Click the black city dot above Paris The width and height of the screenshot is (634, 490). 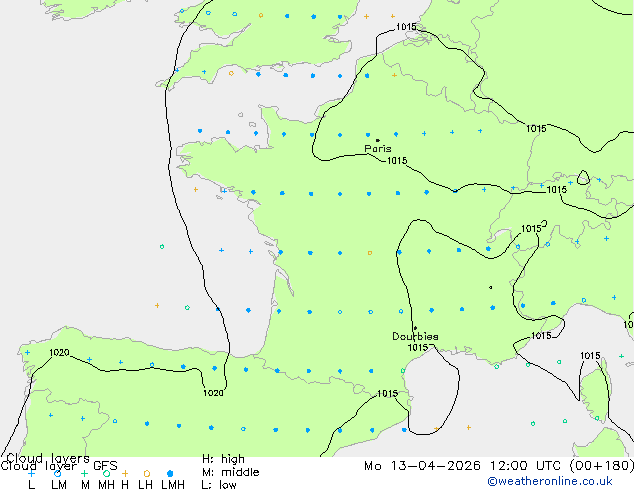[x=378, y=140]
